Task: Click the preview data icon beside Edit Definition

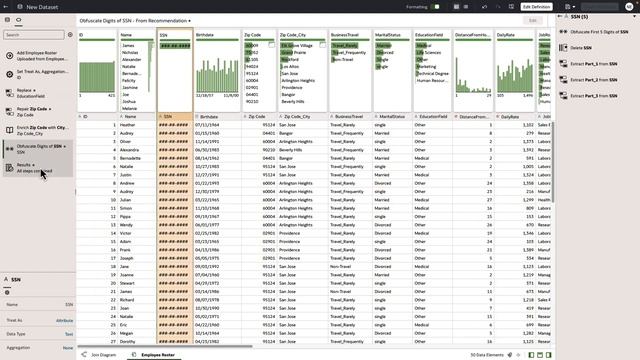Action: [x=511, y=7]
